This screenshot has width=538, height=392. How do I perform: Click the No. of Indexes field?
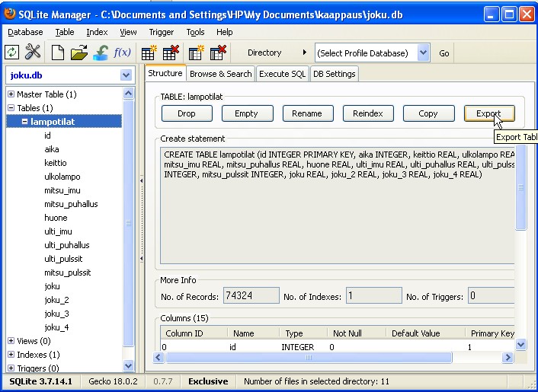click(x=374, y=295)
